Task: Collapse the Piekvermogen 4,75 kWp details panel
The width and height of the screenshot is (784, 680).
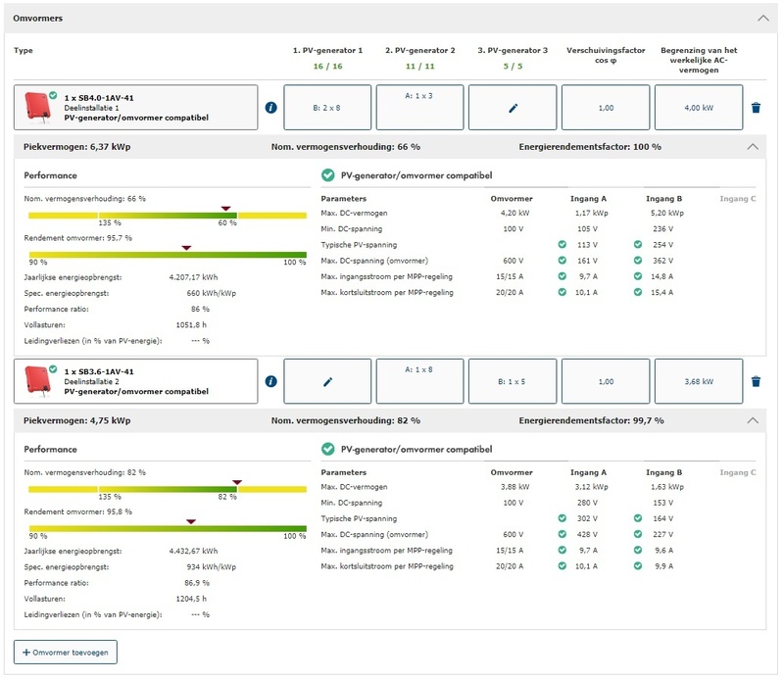Action: point(752,420)
